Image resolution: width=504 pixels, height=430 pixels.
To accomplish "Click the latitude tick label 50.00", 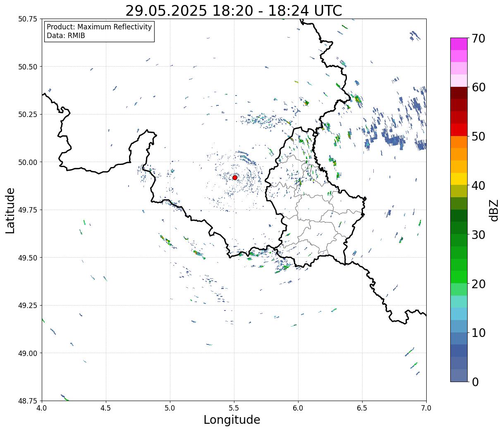I will point(28,162).
